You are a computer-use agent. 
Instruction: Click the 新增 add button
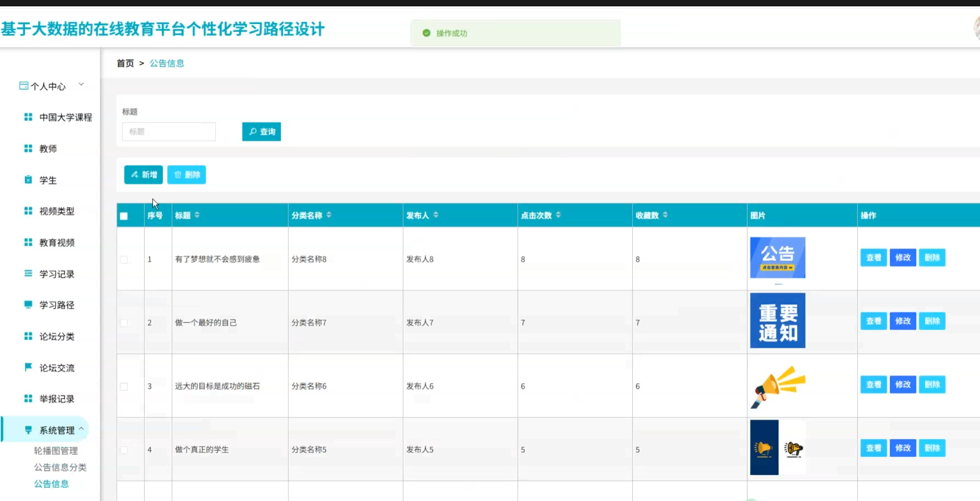[x=143, y=175]
